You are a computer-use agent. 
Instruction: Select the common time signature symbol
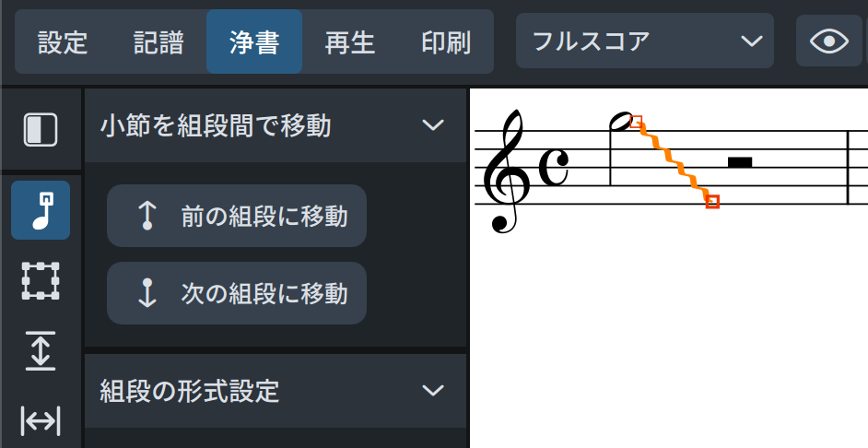pyautogui.click(x=554, y=168)
